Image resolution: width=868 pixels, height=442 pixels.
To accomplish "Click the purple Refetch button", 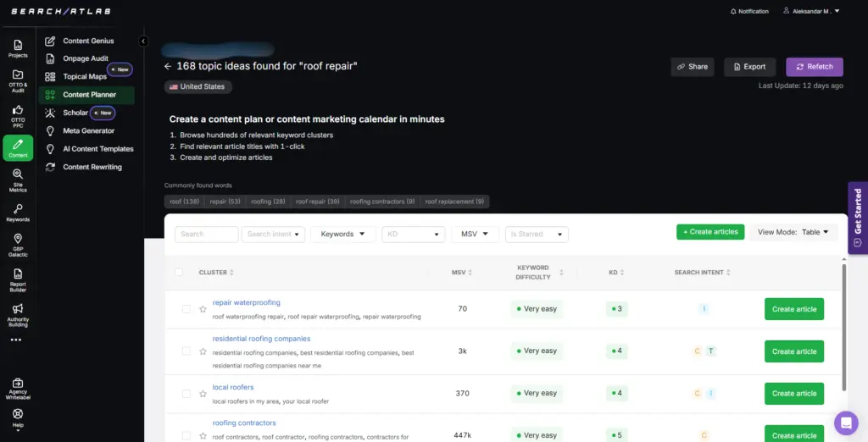I will pyautogui.click(x=815, y=67).
